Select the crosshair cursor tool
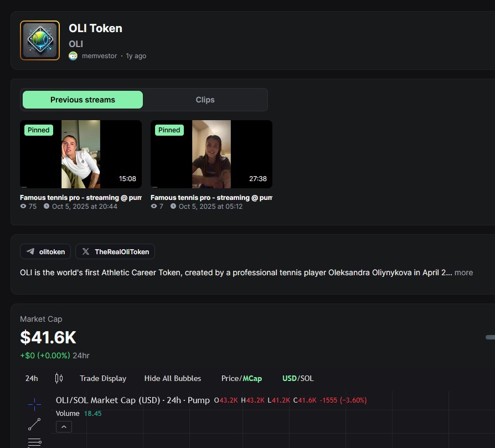 tap(34, 404)
